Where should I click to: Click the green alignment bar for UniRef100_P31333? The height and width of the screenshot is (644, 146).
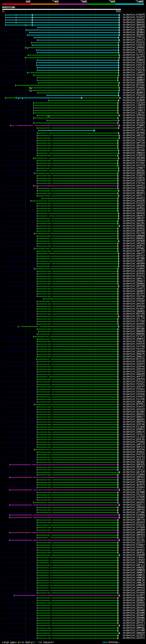pos(78,495)
